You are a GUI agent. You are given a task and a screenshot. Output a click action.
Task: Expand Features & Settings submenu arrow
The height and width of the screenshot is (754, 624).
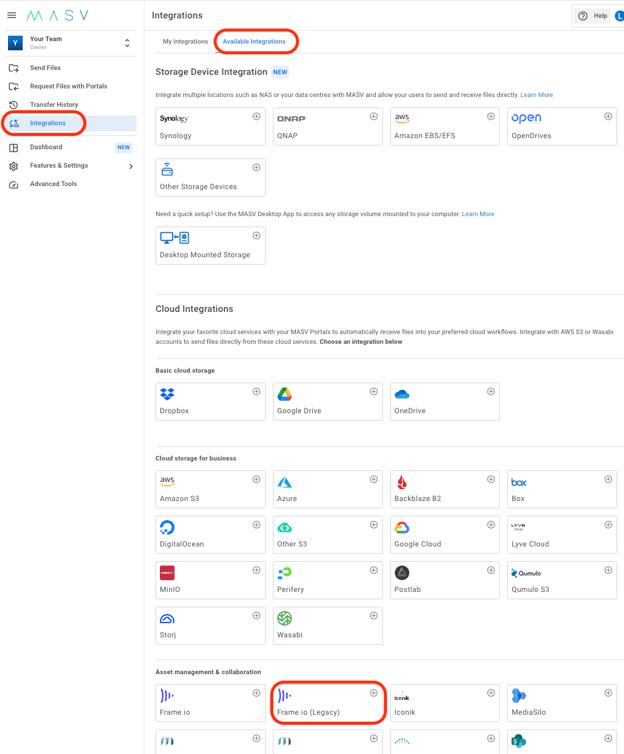click(x=131, y=166)
